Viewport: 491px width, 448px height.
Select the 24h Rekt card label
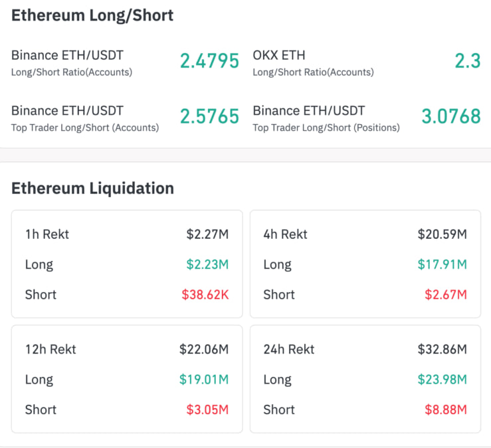[289, 349]
